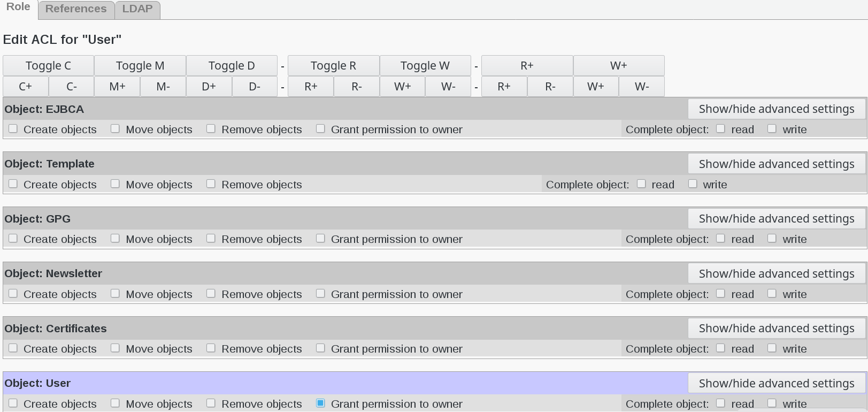This screenshot has width=868, height=412.
Task: Enable Move objects for Newsletter
Action: coord(115,294)
